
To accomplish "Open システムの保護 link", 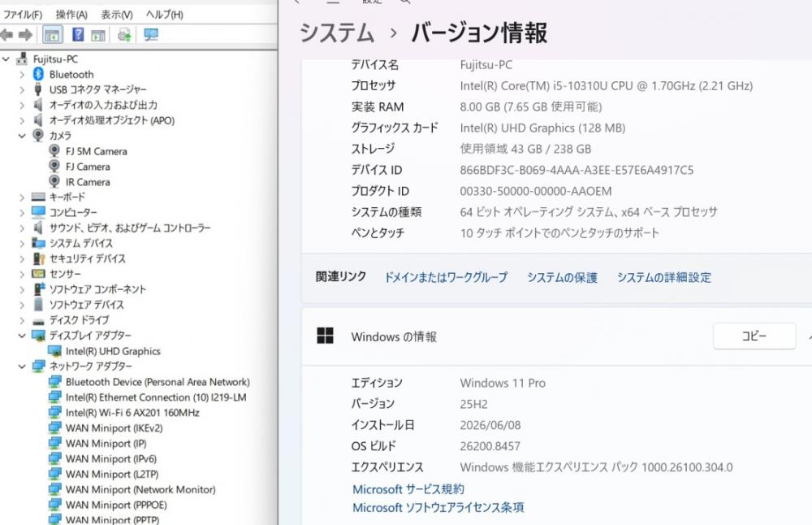I will 563,277.
